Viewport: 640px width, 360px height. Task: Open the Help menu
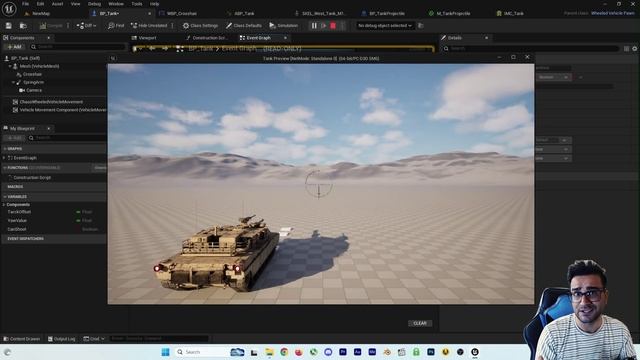pos(154,4)
